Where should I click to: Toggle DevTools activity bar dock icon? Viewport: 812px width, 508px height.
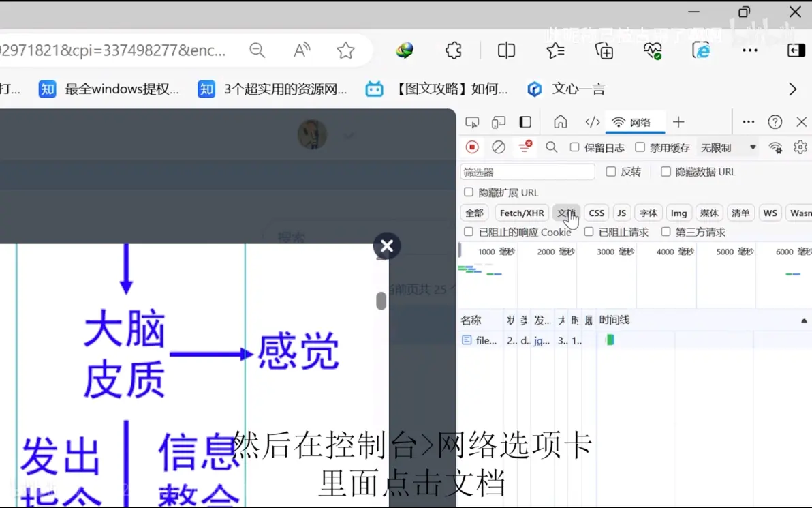pyautogui.click(x=525, y=122)
